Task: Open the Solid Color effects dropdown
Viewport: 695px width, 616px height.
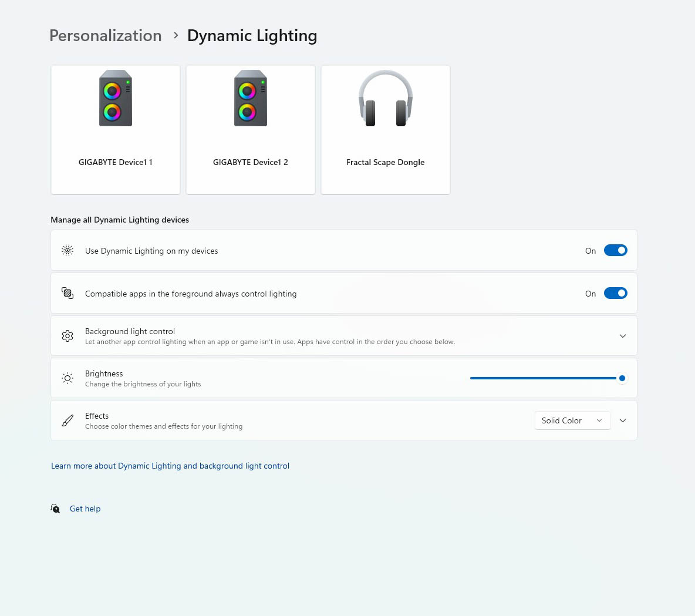Action: click(x=573, y=420)
